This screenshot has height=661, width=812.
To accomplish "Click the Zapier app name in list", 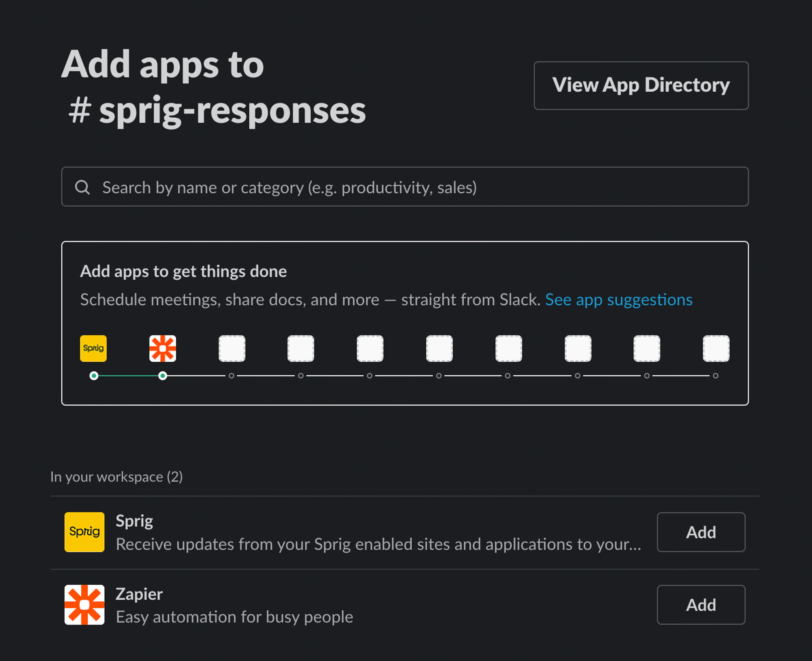I will click(139, 594).
